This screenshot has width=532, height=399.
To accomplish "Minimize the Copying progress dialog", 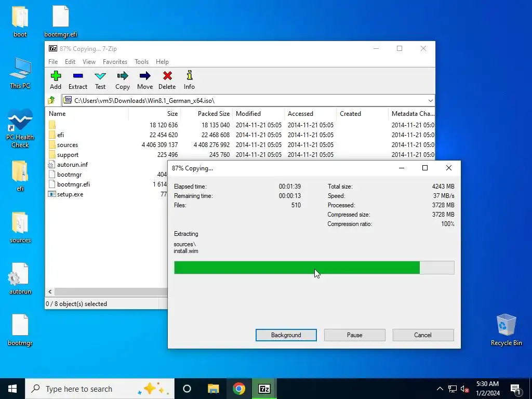I will coord(402,168).
